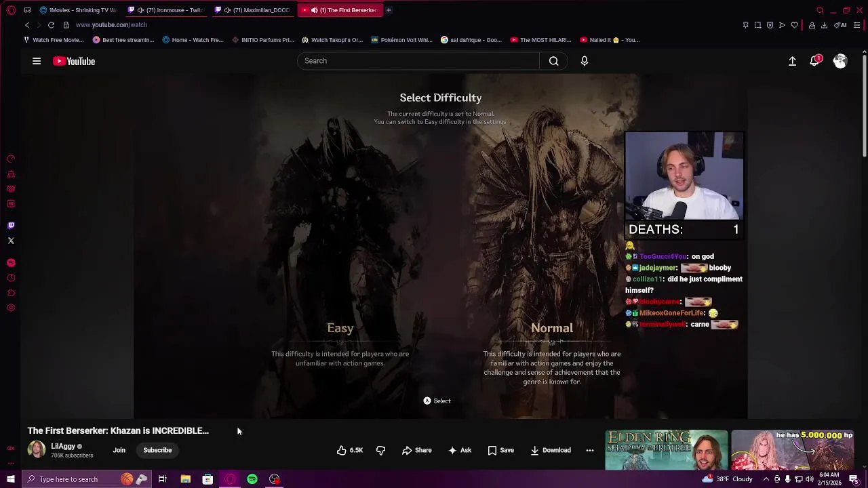Open YouTube notifications bell
Viewport: 868px width, 488px height.
pos(815,61)
